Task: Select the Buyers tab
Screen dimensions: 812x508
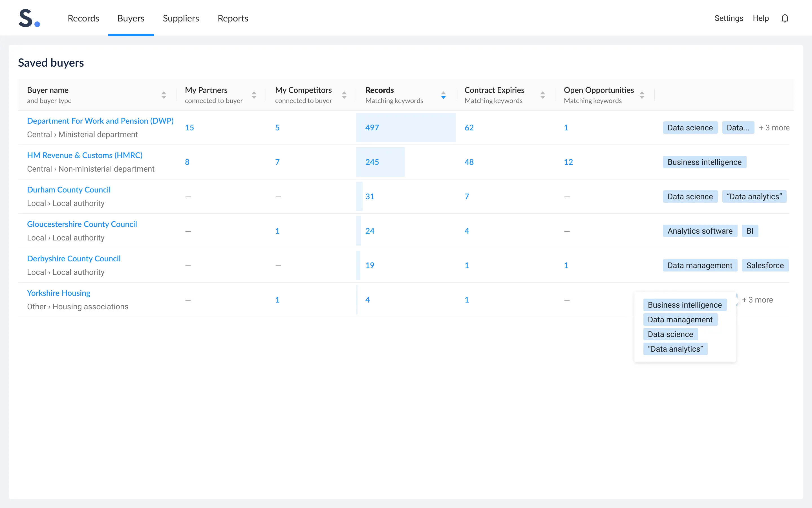Action: pyautogui.click(x=131, y=18)
